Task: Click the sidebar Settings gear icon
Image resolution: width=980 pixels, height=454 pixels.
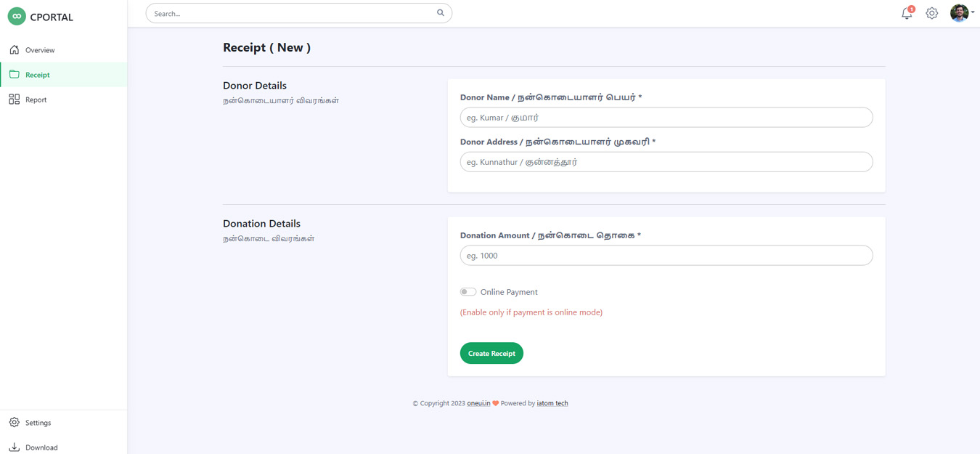Action: tap(15, 423)
